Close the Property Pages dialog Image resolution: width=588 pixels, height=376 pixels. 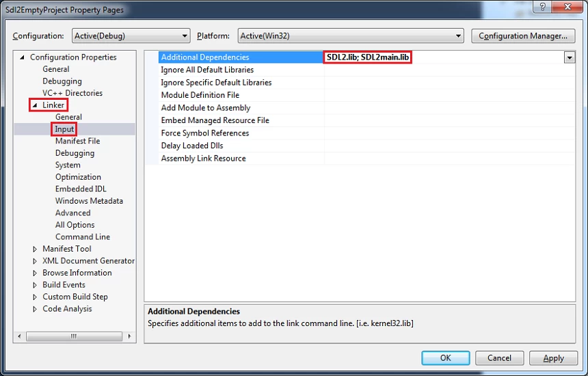tap(567, 9)
